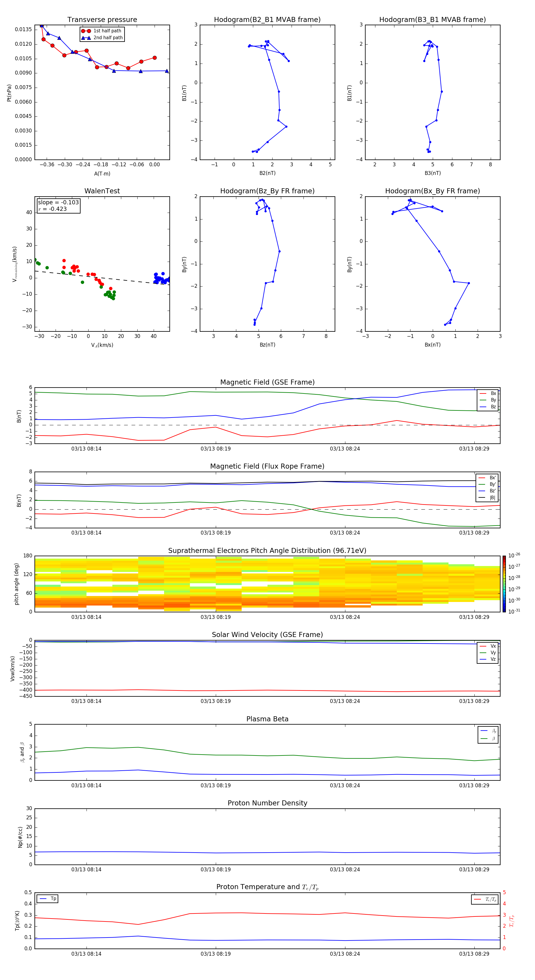Viewport: 535px width, 980px height.
Task: Click the 'Magnetic Field (Flux Rope Frame)' title
Action: pyautogui.click(x=267, y=467)
